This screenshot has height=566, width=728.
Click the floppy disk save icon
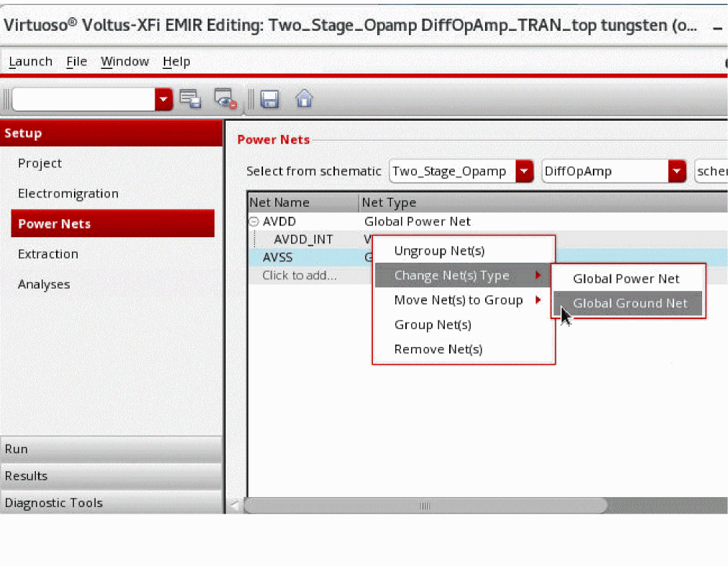[269, 99]
